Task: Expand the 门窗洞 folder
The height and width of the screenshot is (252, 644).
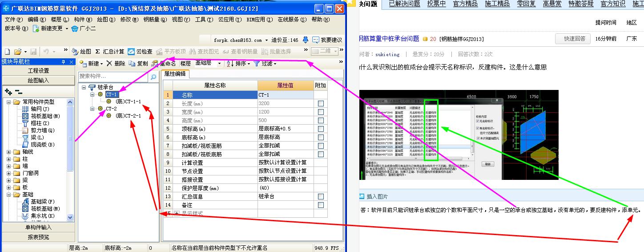Action: tap(9, 173)
